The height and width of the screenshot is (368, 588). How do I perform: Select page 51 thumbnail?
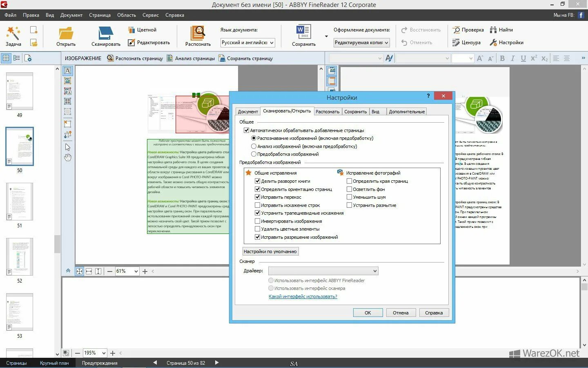(x=20, y=202)
